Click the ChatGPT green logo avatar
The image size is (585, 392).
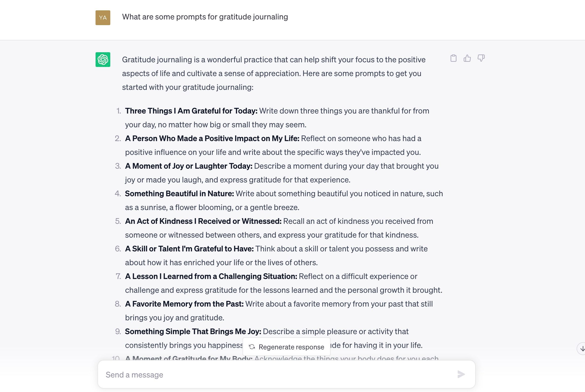click(102, 60)
